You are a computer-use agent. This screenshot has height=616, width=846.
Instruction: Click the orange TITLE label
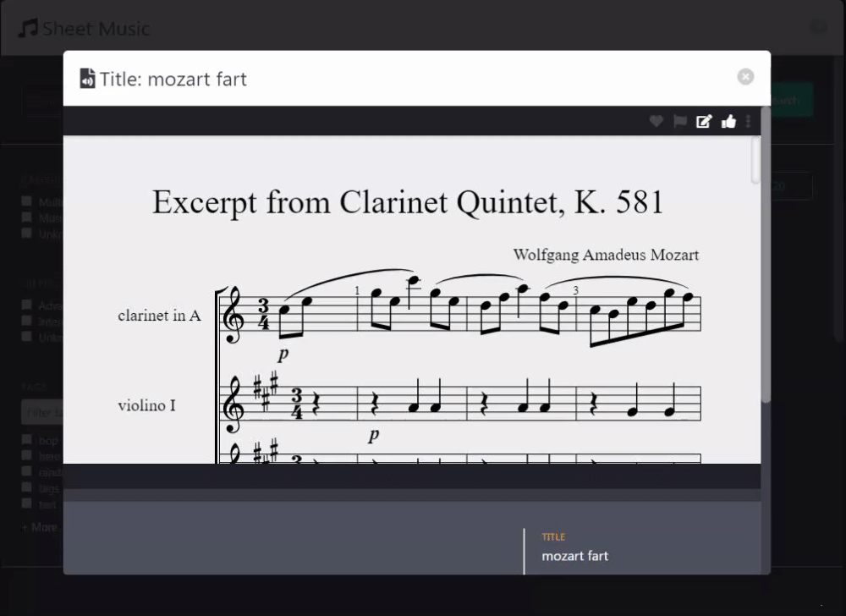point(553,536)
